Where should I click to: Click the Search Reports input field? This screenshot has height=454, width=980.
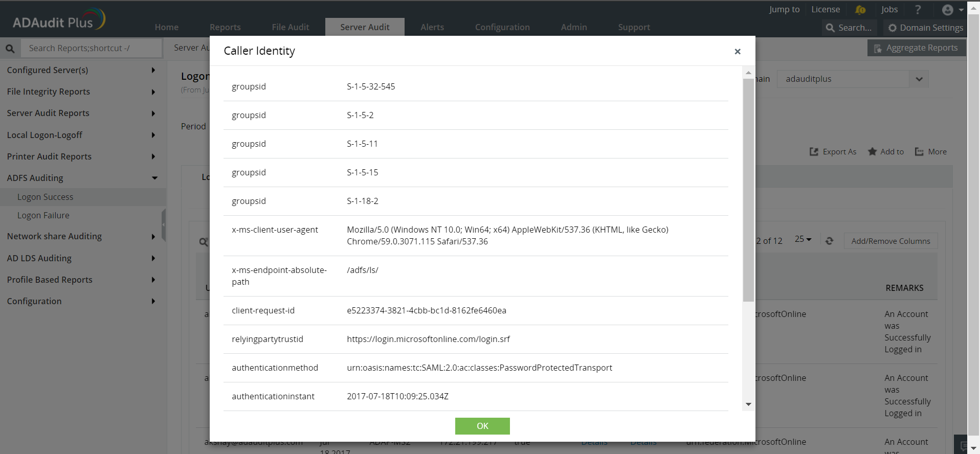(x=91, y=48)
